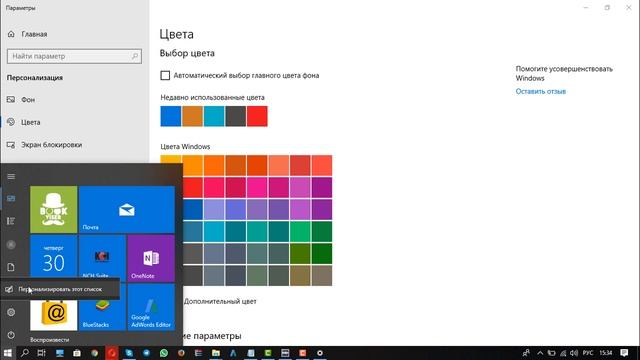The image size is (640, 360).
Task: Open the People icon in system tray
Action: point(526,353)
